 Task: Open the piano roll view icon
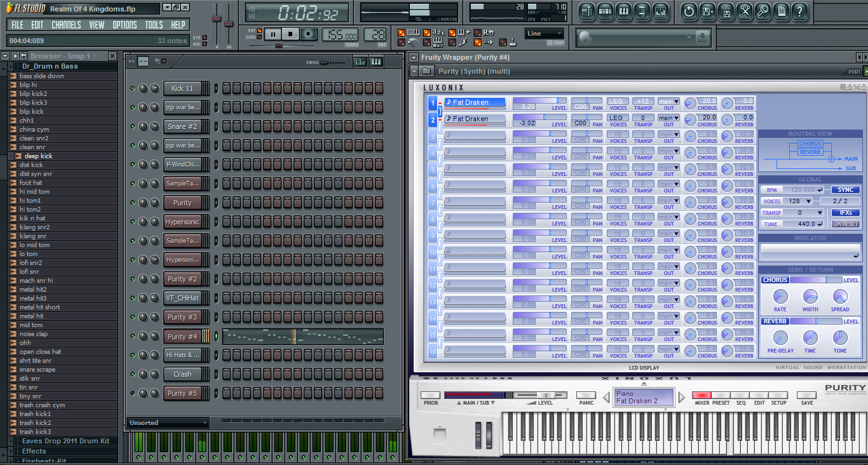(x=623, y=11)
